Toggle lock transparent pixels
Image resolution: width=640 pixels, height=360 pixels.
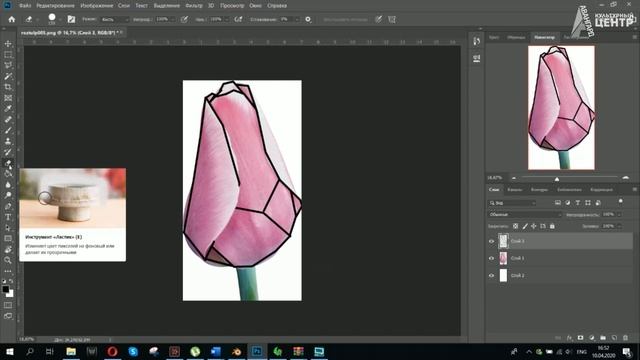pos(516,226)
